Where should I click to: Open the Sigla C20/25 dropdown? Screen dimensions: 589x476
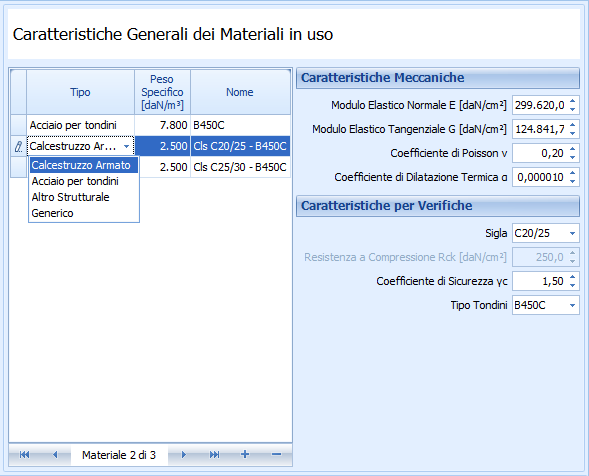572,233
